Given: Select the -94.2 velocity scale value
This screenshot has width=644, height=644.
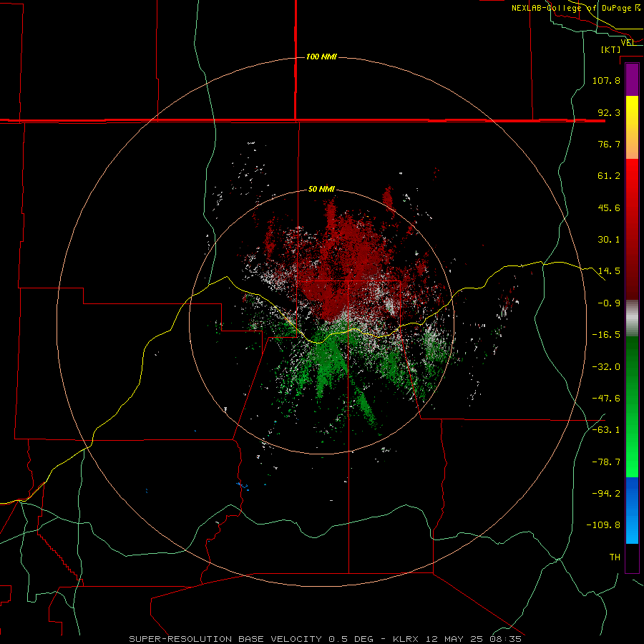Looking at the screenshot, I should pyautogui.click(x=606, y=494).
